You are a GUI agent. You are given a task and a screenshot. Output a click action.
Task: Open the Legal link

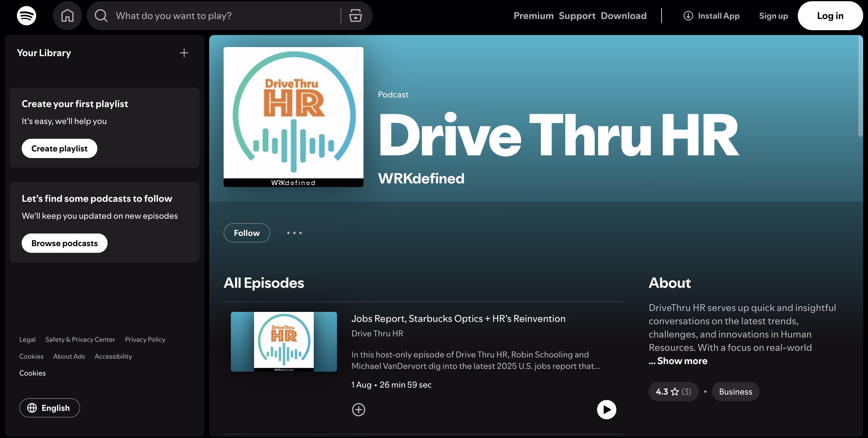coord(27,340)
